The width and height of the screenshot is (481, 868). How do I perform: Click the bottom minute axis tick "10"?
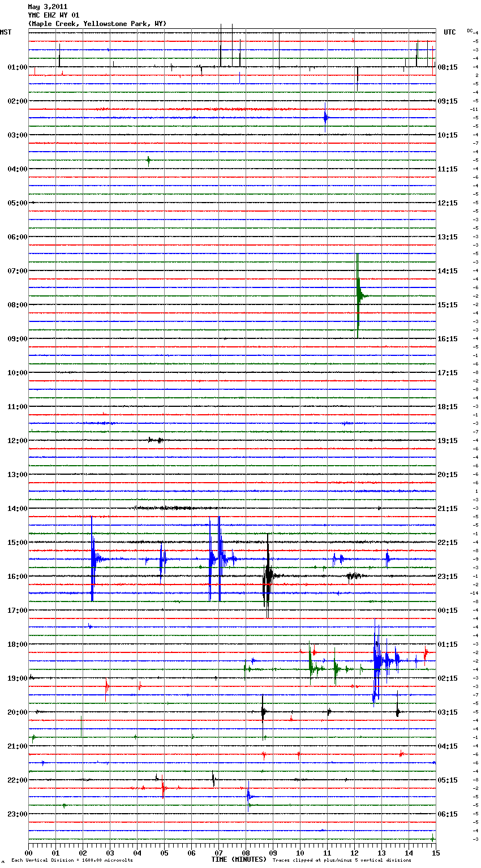click(x=300, y=853)
